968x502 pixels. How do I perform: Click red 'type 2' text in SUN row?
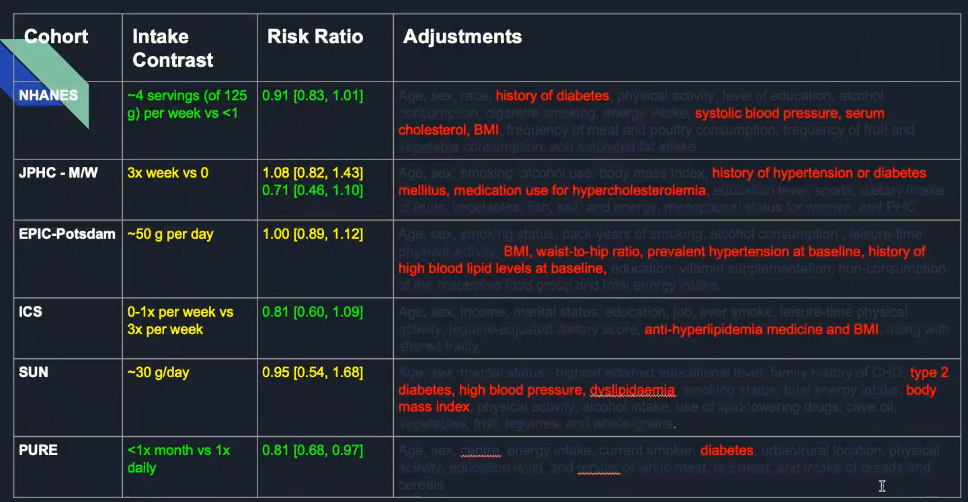929,372
